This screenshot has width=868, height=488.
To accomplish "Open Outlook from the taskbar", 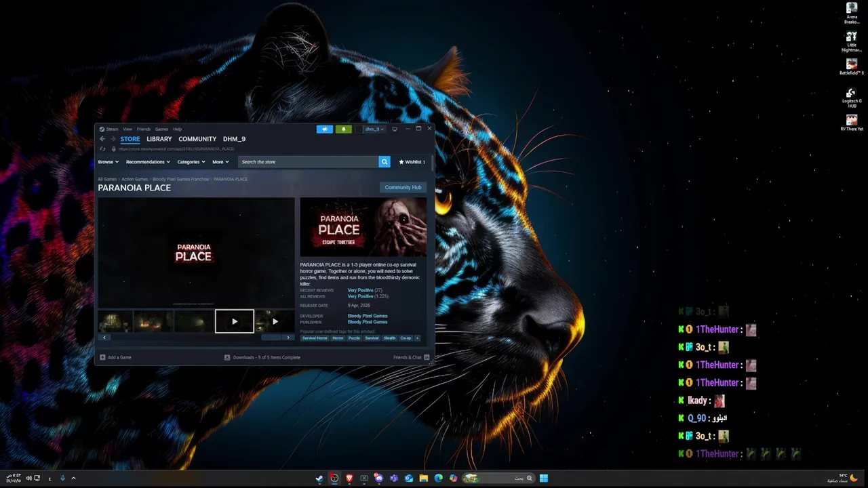I will click(409, 478).
